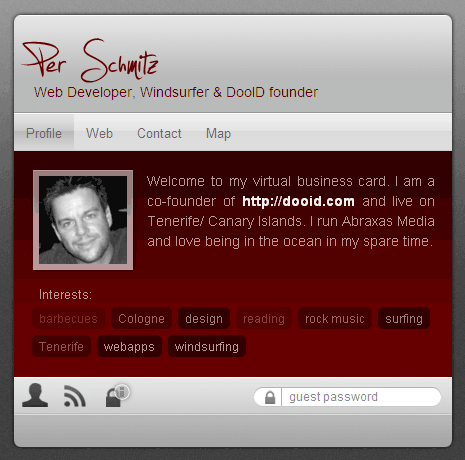Open the RSS feed icon
The width and height of the screenshot is (465, 460).
coord(75,396)
